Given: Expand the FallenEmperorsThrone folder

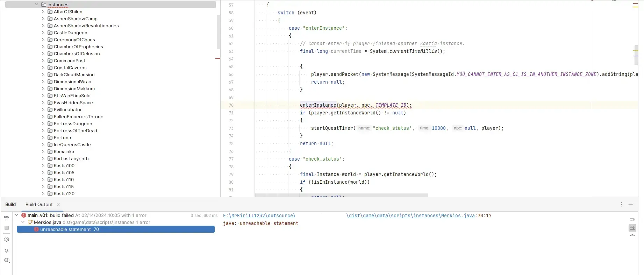Looking at the screenshot, I should click(x=43, y=117).
